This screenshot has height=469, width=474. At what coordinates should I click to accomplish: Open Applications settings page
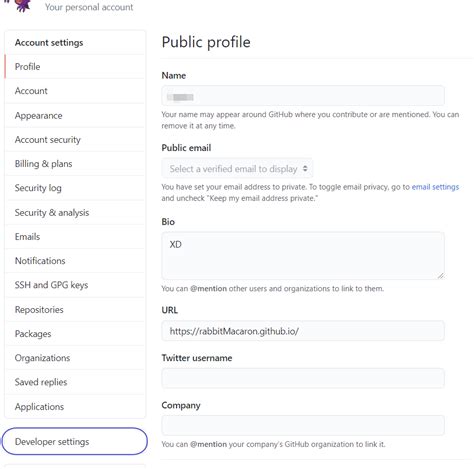point(75,407)
